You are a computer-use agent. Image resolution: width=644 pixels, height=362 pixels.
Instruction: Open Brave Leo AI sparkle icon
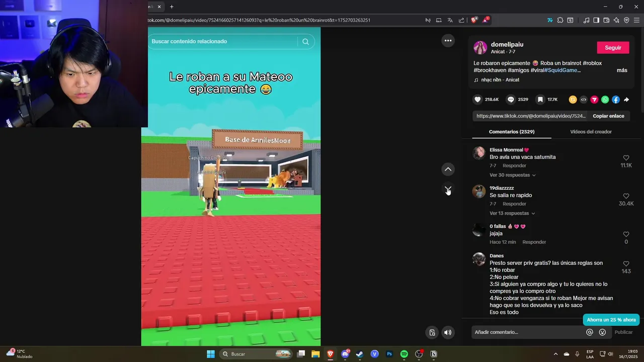coord(616,20)
